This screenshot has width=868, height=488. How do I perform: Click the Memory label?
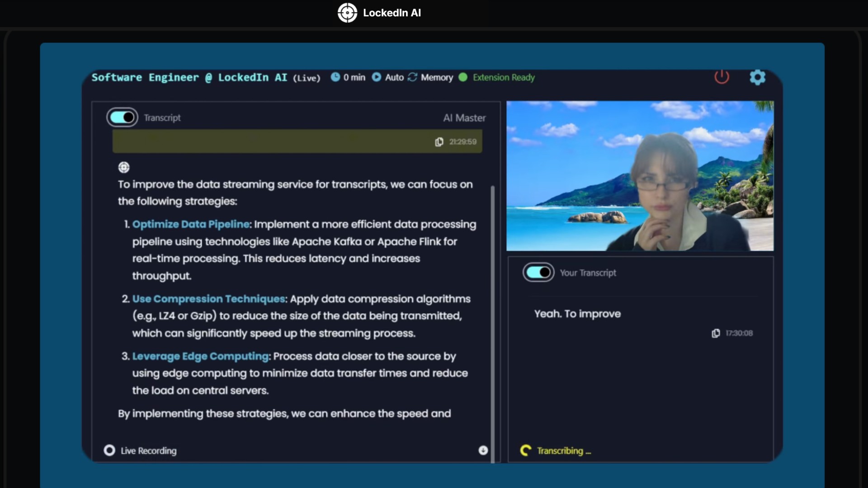tap(437, 77)
